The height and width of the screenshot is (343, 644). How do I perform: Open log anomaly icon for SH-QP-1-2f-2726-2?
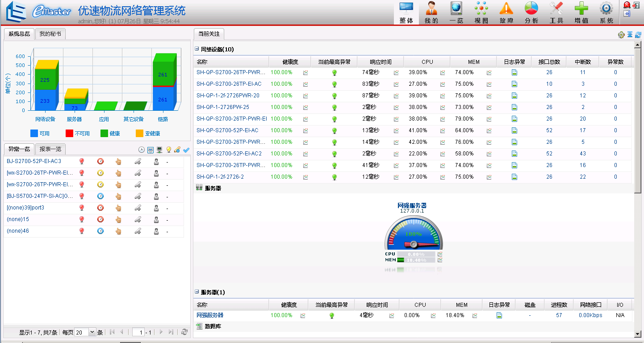point(514,177)
